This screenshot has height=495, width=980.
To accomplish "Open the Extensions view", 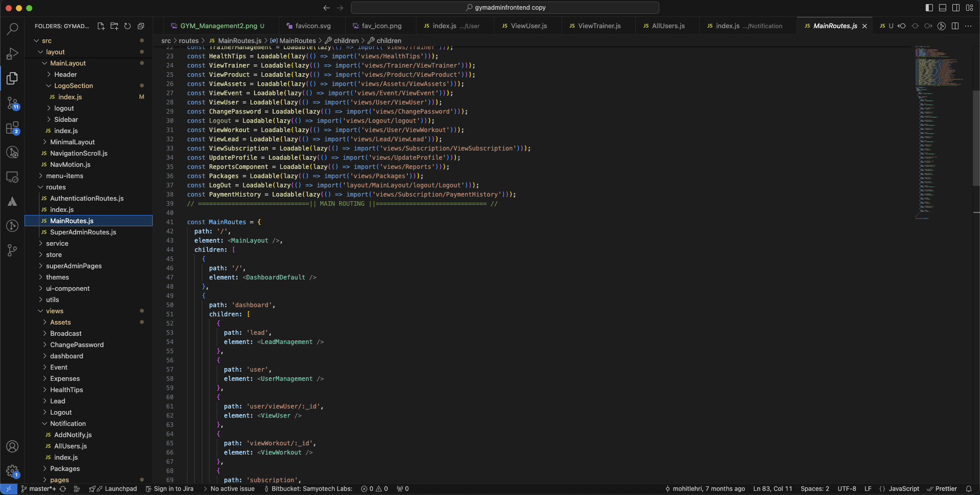I will (x=12, y=128).
